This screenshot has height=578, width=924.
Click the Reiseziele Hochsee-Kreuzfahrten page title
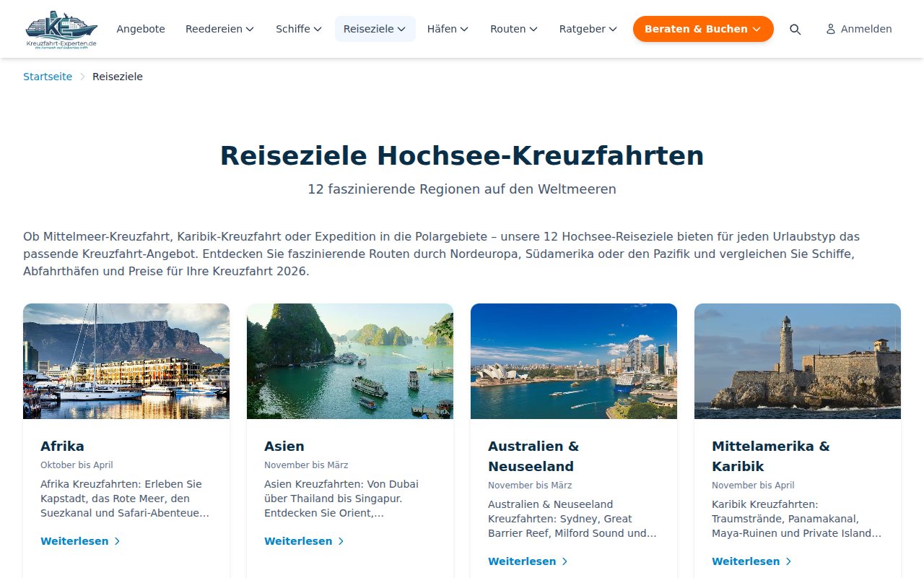pyautogui.click(x=462, y=156)
